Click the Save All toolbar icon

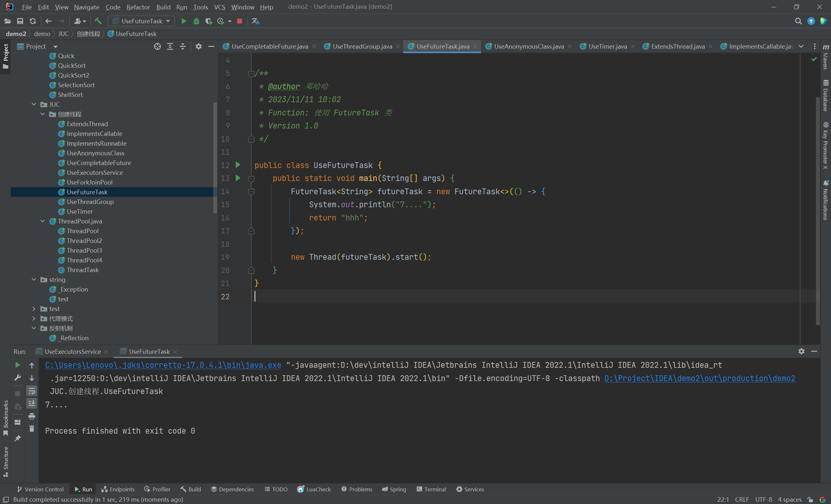tap(20, 21)
